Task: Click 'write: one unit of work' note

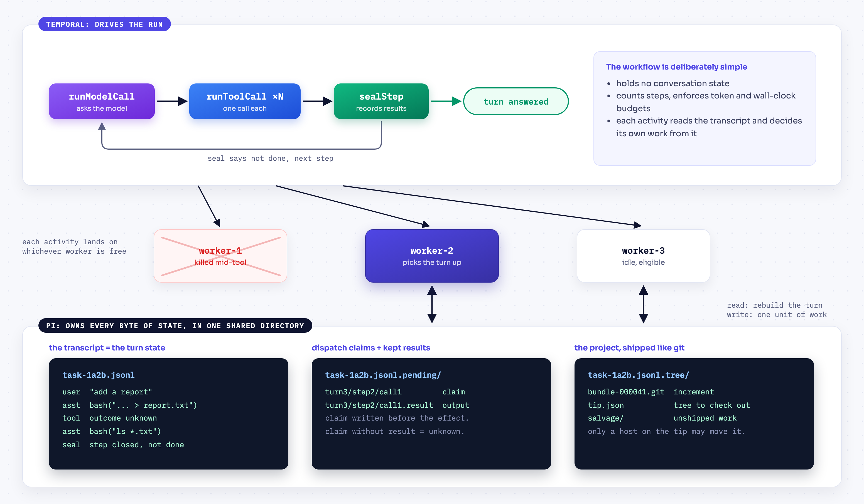Action: coord(777,315)
